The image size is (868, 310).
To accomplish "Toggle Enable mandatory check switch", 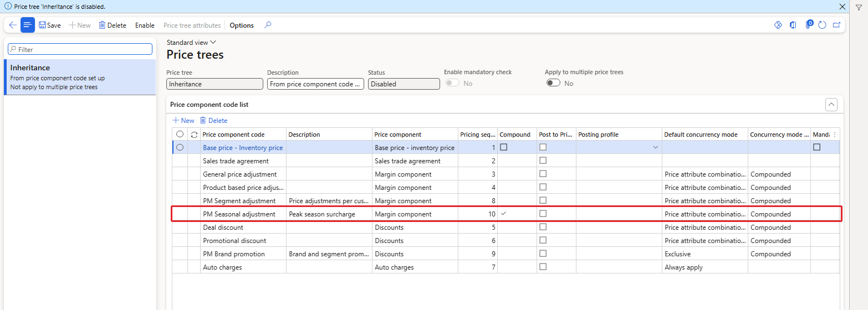I will (452, 83).
